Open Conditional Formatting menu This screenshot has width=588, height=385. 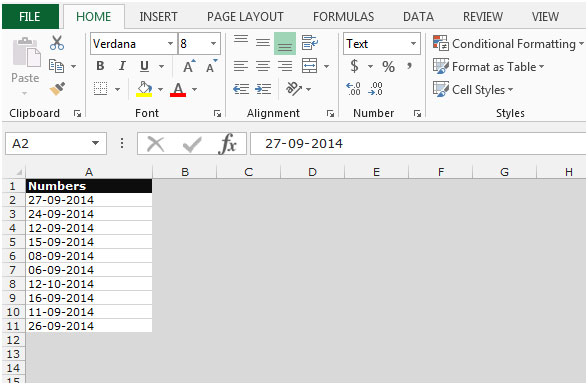[508, 43]
